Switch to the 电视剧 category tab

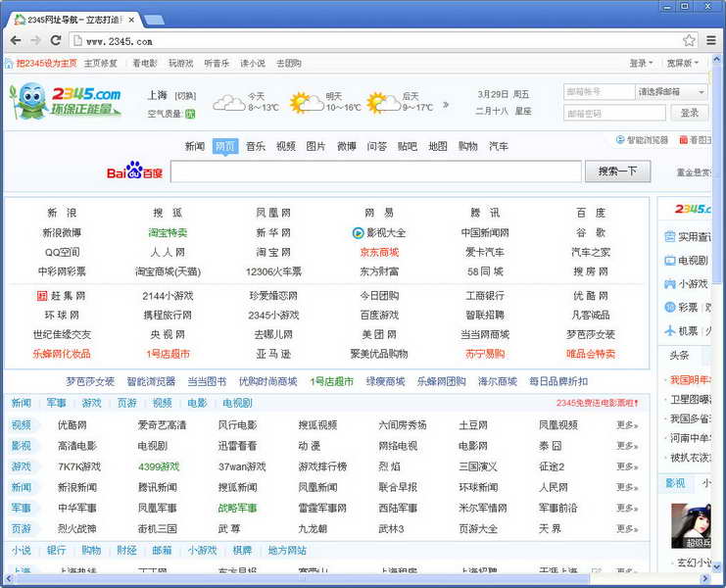(x=237, y=403)
